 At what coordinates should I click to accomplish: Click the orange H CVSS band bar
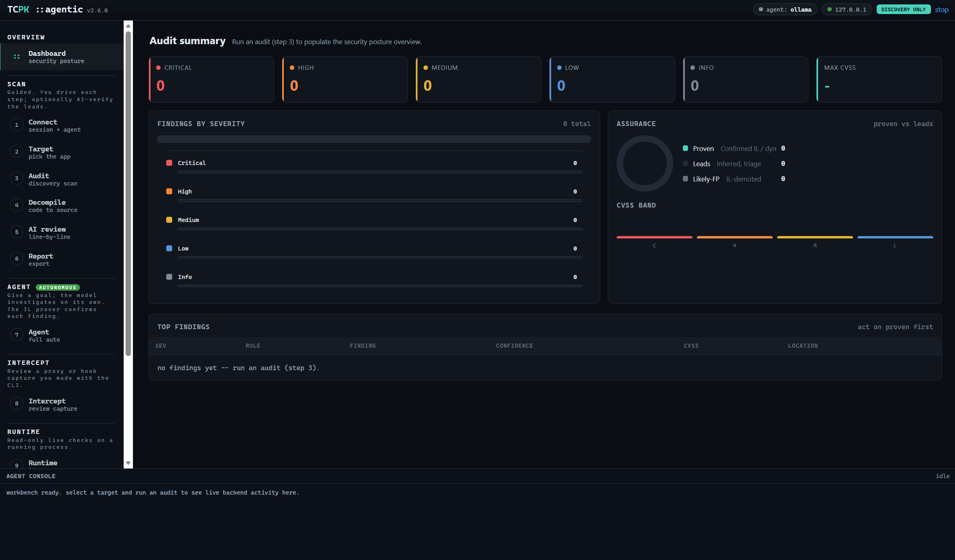click(x=735, y=237)
